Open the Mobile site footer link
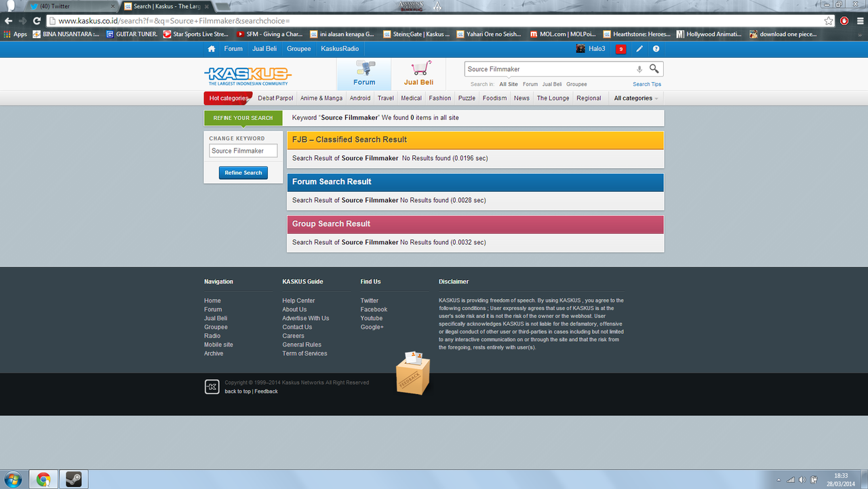This screenshot has height=489, width=868. click(x=218, y=345)
